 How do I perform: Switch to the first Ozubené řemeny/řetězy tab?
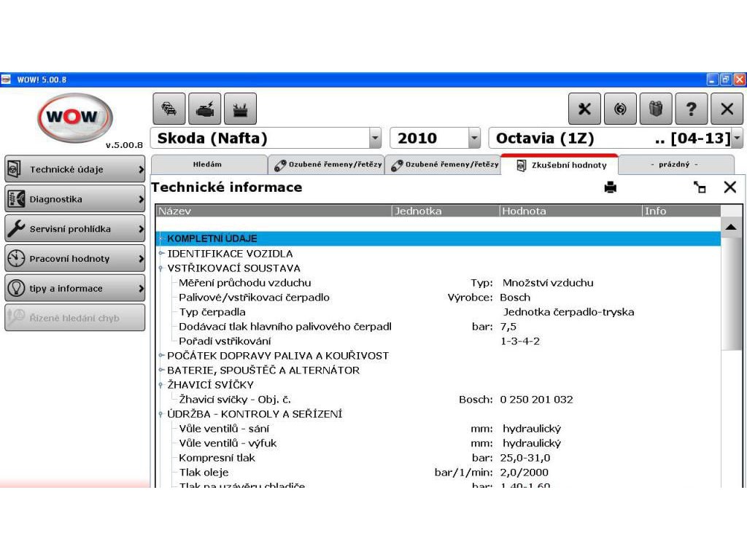tap(328, 165)
